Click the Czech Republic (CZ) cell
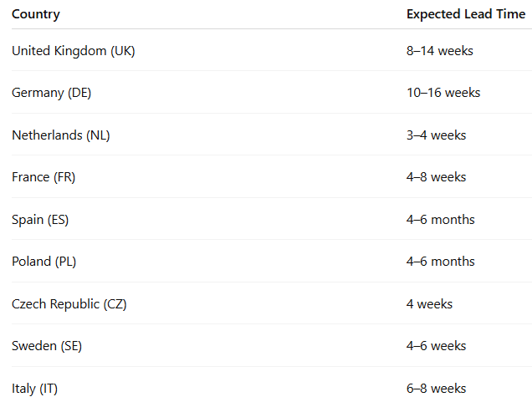Viewport: 532px width, 402px height. (69, 304)
